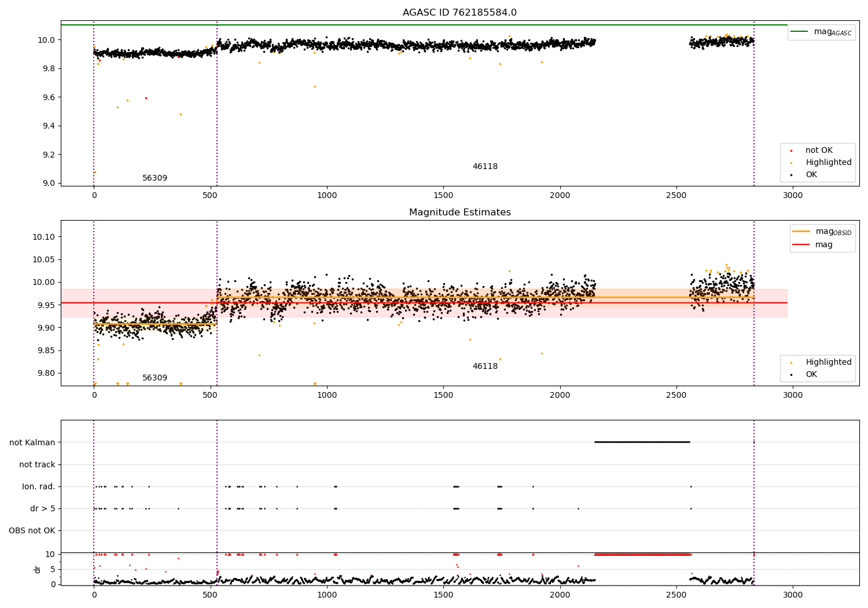Click the '500' x-tick under the bottom plot
The image size is (868, 608).
(x=210, y=595)
